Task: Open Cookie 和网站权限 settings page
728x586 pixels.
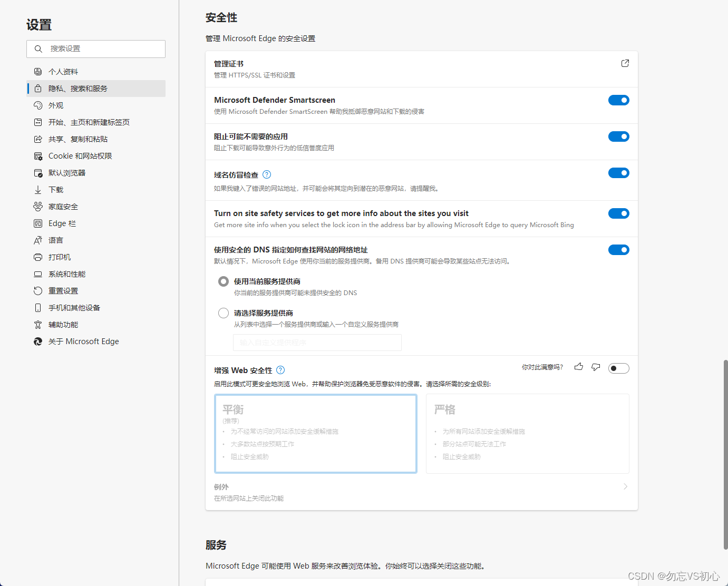Action: click(x=80, y=156)
